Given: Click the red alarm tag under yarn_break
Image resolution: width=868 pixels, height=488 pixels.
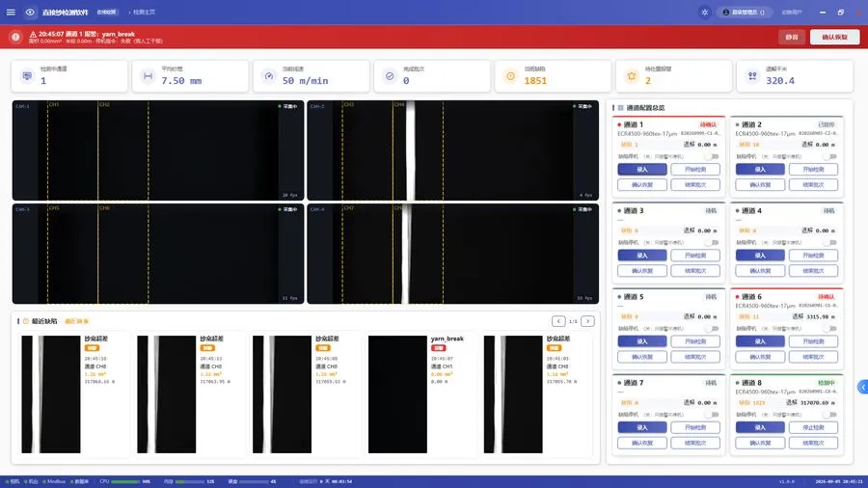Looking at the screenshot, I should point(439,348).
